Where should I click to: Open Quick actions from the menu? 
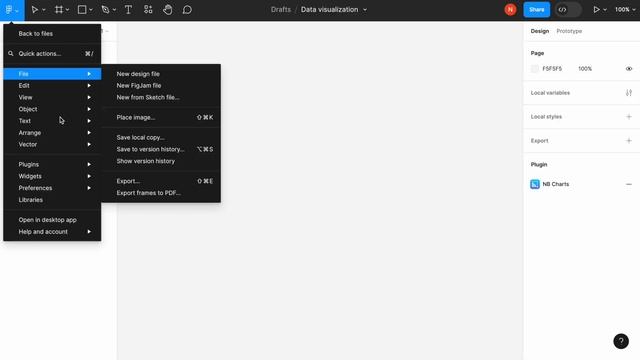[x=52, y=53]
